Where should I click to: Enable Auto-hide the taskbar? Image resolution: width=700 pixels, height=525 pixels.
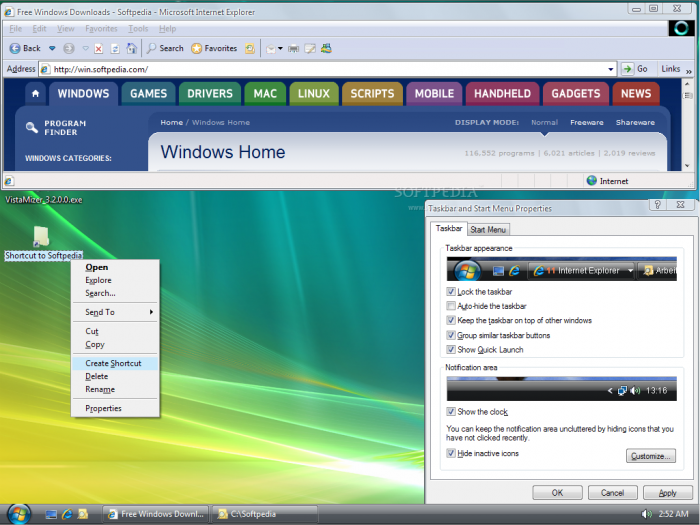tap(451, 306)
